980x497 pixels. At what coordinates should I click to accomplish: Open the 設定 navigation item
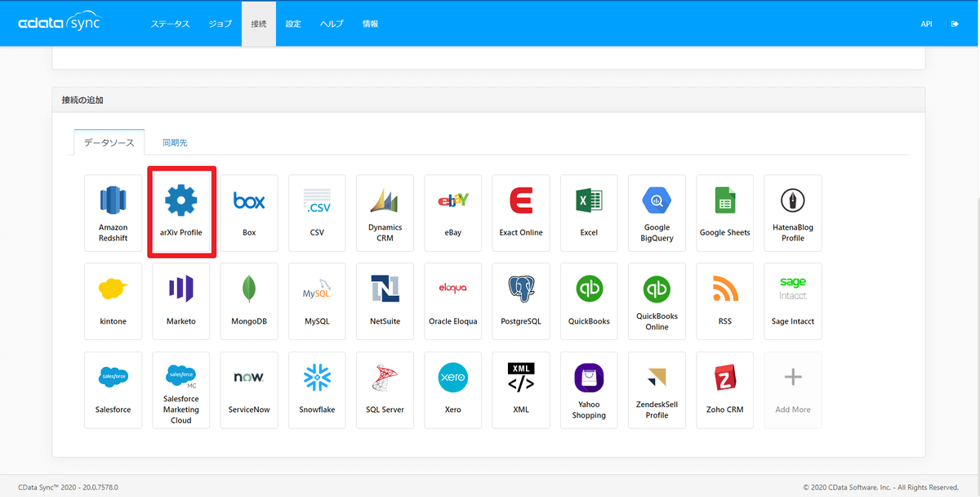pyautogui.click(x=293, y=24)
